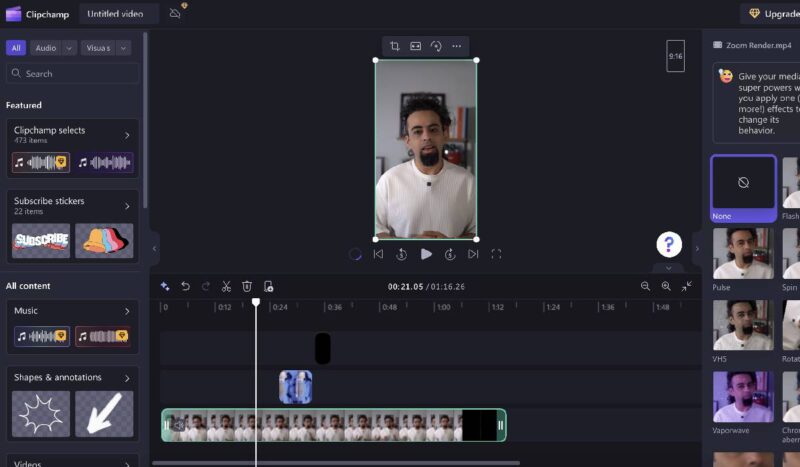This screenshot has width=800, height=467.
Task: Select the Audio filter tab
Action: [46, 48]
